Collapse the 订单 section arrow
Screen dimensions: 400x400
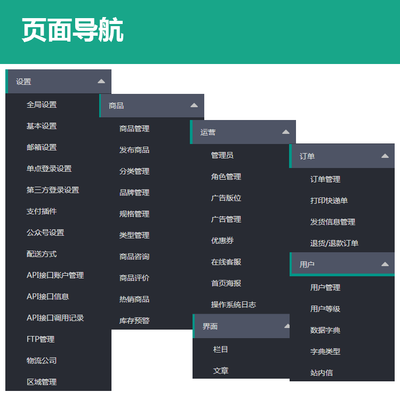click(385, 156)
